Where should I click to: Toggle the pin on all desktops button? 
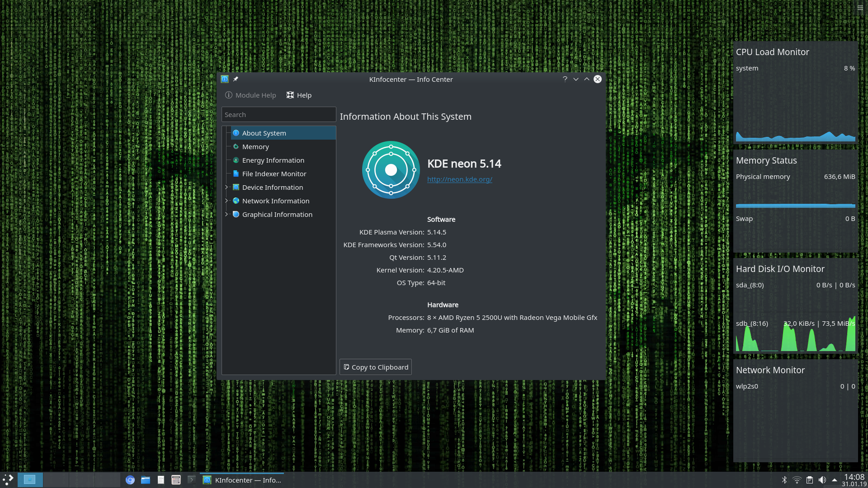[236, 79]
